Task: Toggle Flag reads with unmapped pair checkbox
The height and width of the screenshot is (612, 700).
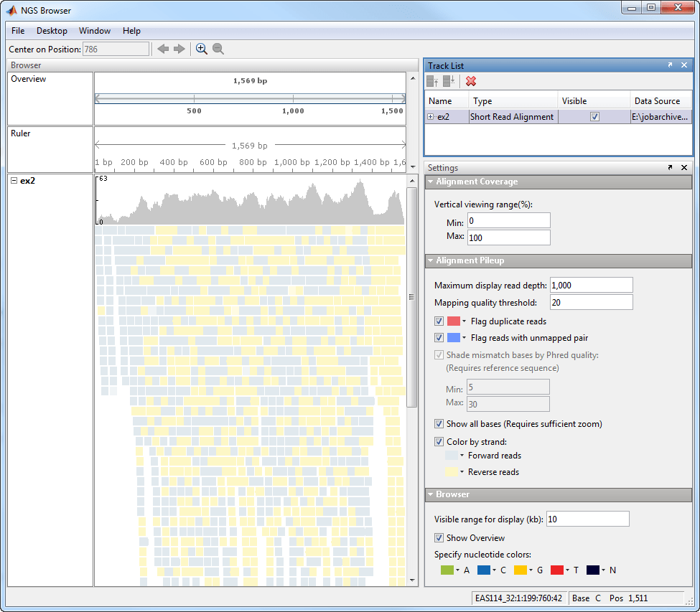Action: click(x=439, y=338)
